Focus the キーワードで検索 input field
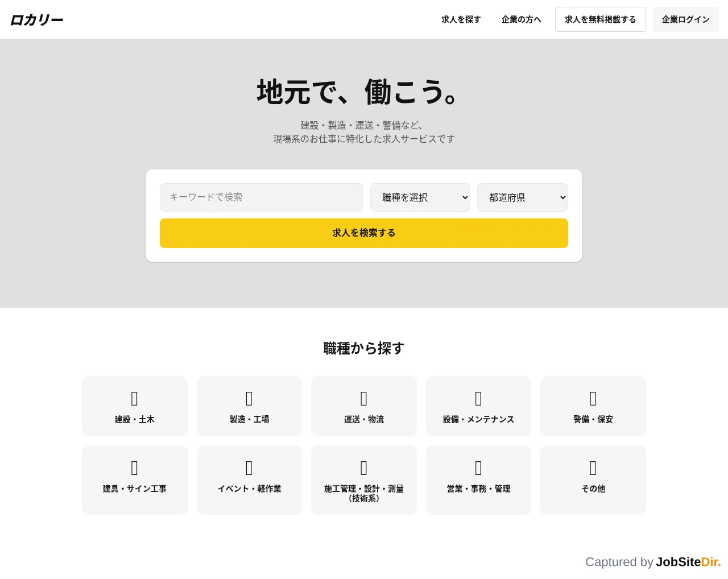 click(x=262, y=197)
